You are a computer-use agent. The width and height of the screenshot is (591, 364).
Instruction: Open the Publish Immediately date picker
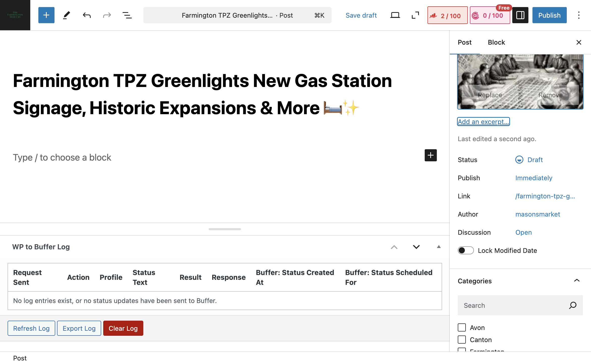click(x=534, y=178)
